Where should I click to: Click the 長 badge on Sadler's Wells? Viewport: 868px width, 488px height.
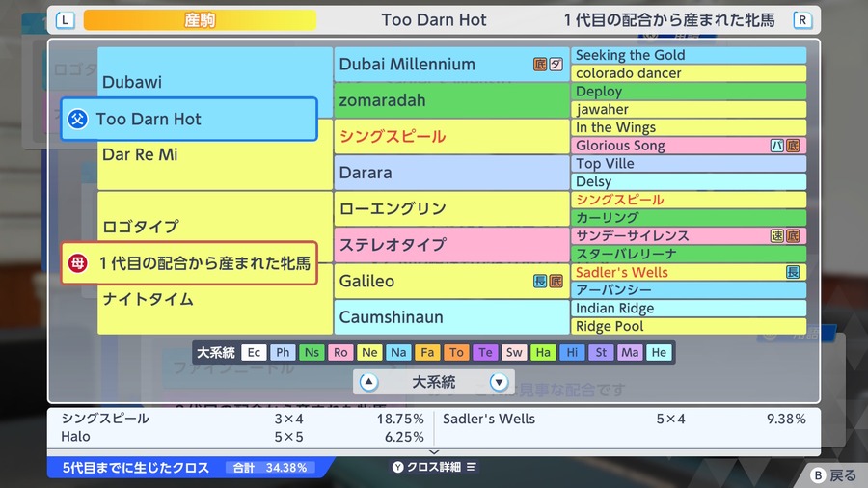pyautogui.click(x=793, y=272)
